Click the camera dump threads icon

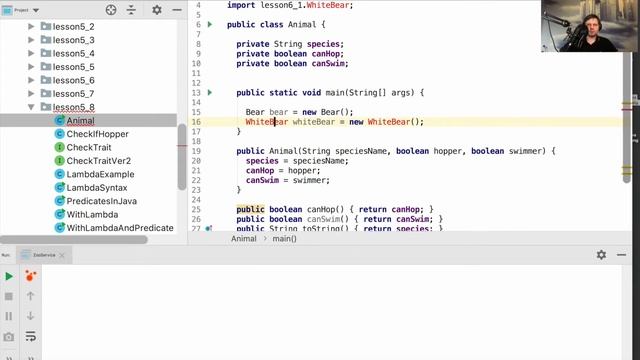point(9,337)
